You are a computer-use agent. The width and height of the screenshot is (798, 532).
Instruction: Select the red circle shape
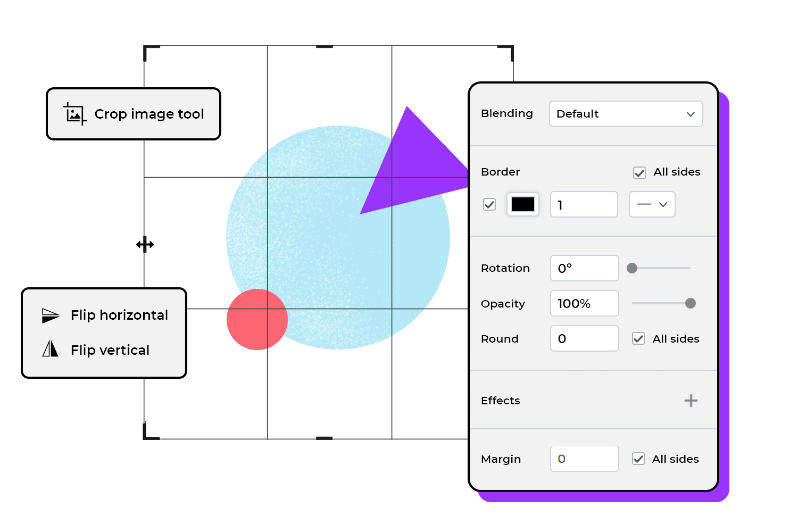coord(257,319)
